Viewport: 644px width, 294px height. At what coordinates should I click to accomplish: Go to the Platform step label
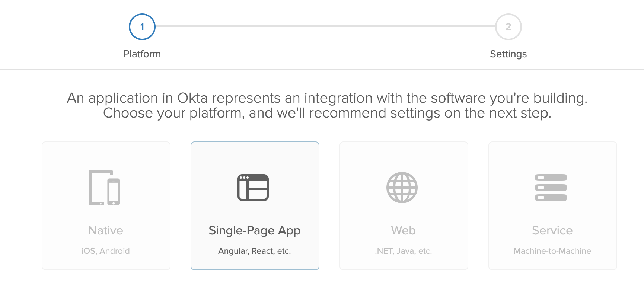142,54
